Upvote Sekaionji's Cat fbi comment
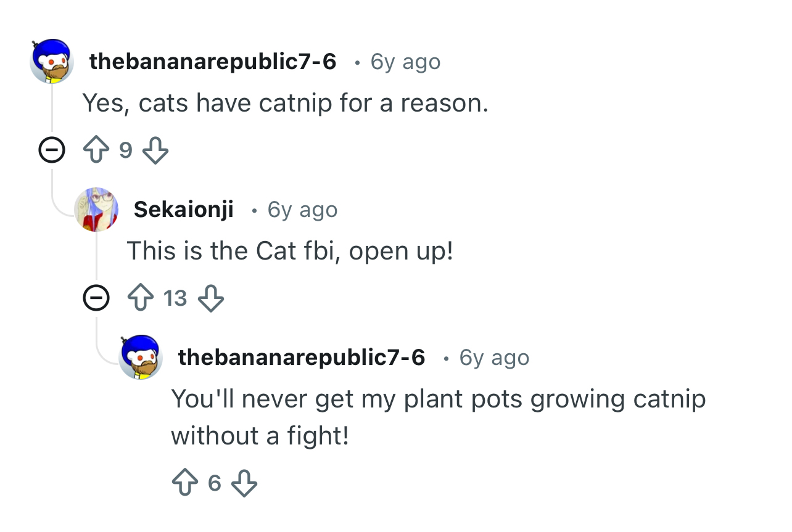 (x=140, y=298)
